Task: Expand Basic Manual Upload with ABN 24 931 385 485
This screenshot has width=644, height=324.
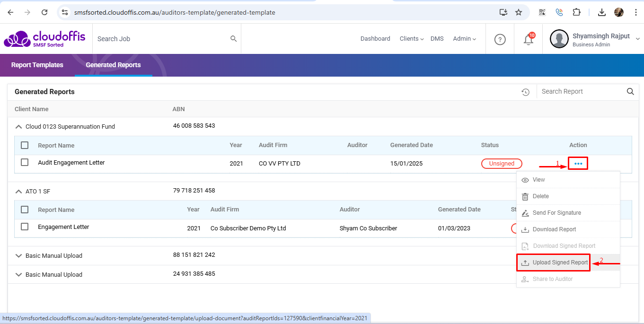Action: pos(19,275)
